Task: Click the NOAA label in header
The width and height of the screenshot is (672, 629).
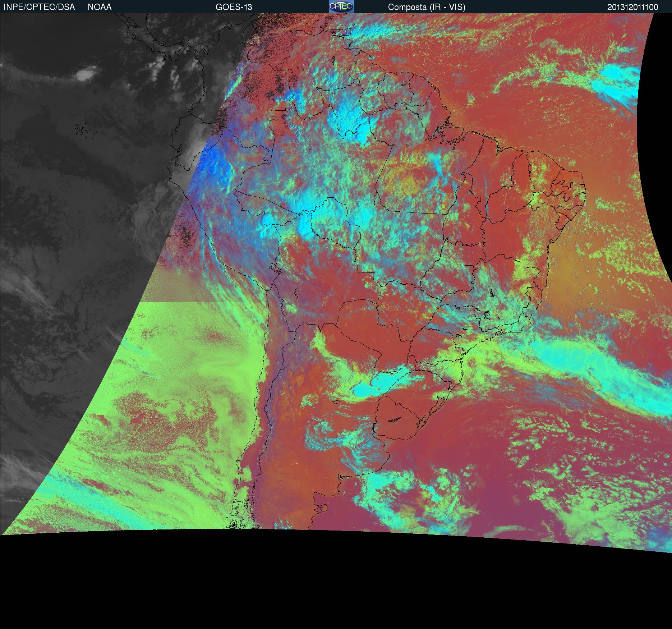Action: (100, 7)
